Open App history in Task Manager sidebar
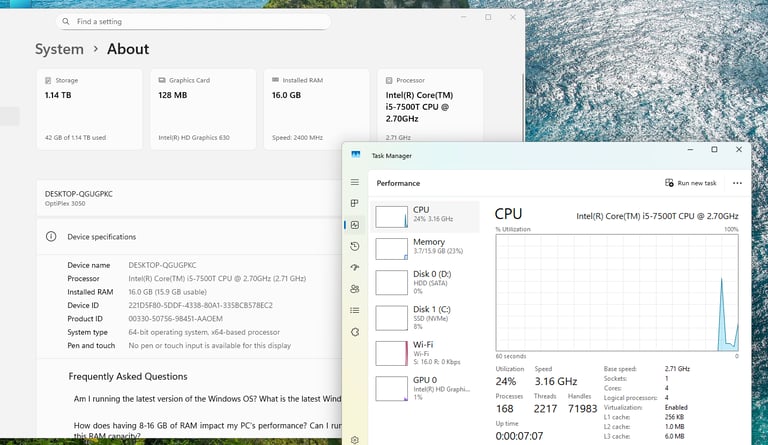This screenshot has width=768, height=445. (x=355, y=246)
